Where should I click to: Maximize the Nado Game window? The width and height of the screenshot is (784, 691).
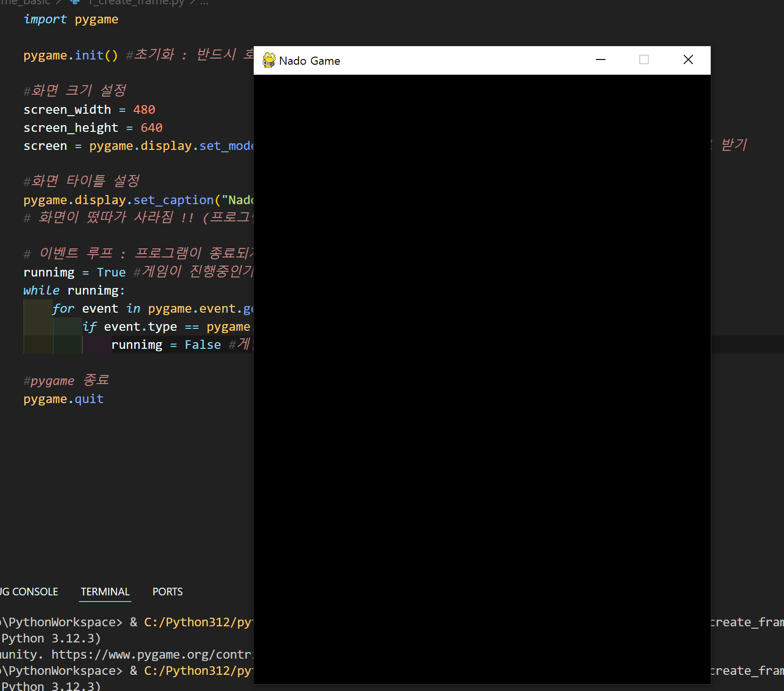pyautogui.click(x=644, y=60)
